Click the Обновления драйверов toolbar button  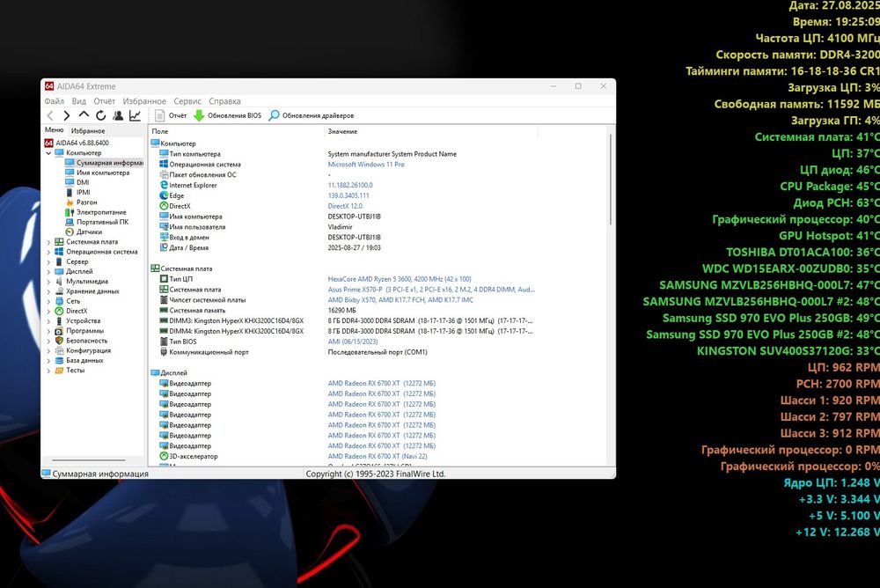pos(312,115)
